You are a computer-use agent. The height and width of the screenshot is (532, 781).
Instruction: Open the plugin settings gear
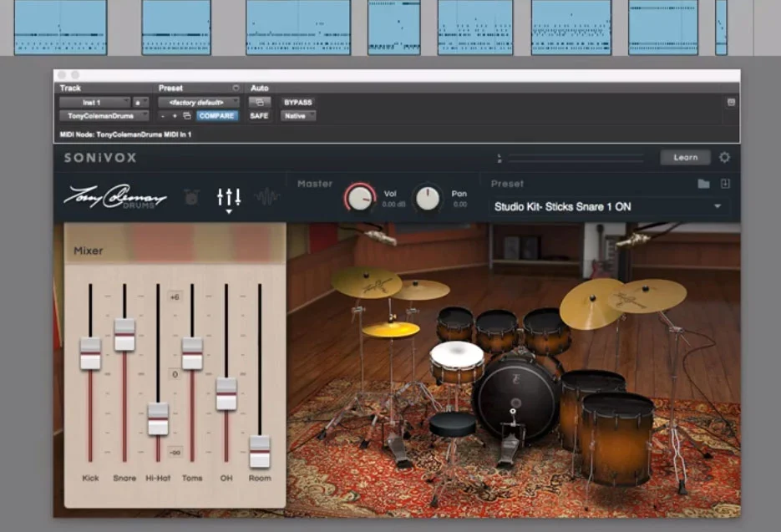tap(724, 156)
